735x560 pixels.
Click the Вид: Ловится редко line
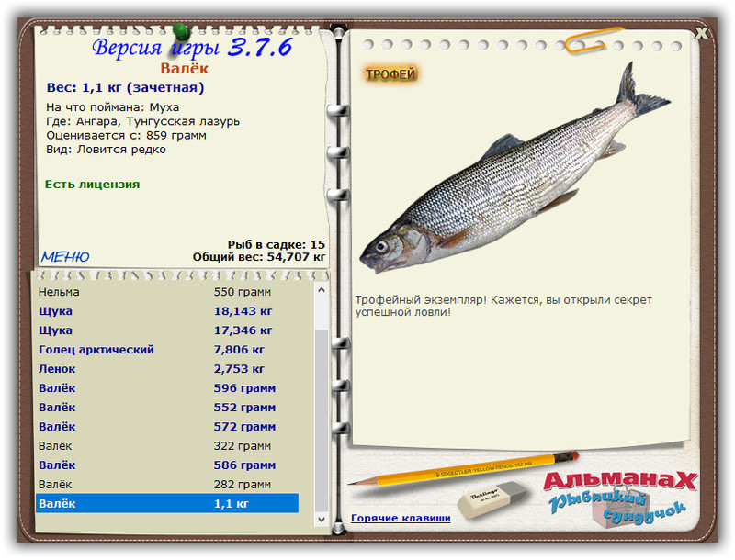tap(106, 150)
